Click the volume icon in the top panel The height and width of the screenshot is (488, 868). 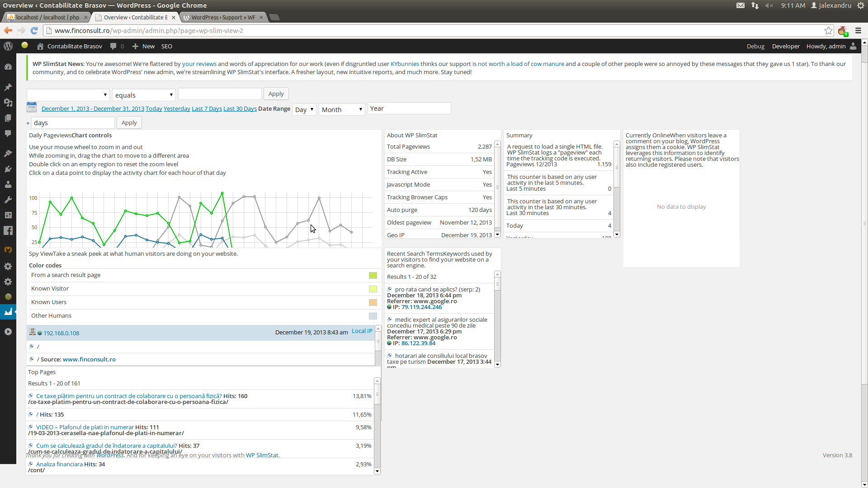tap(769, 5)
